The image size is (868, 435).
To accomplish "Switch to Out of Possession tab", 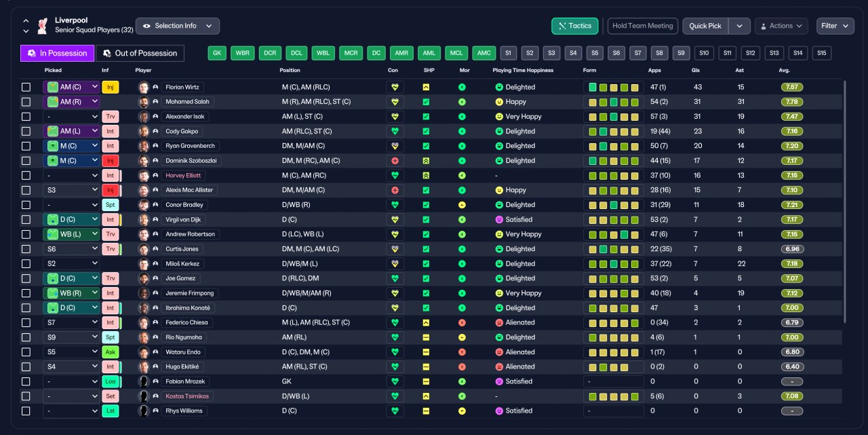I will pyautogui.click(x=140, y=53).
